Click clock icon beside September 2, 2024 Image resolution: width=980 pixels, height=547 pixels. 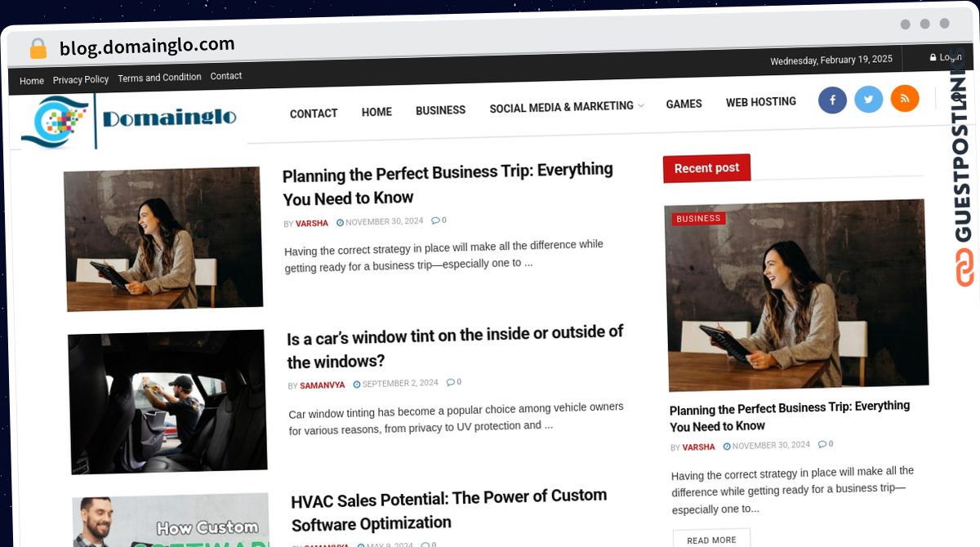(357, 384)
